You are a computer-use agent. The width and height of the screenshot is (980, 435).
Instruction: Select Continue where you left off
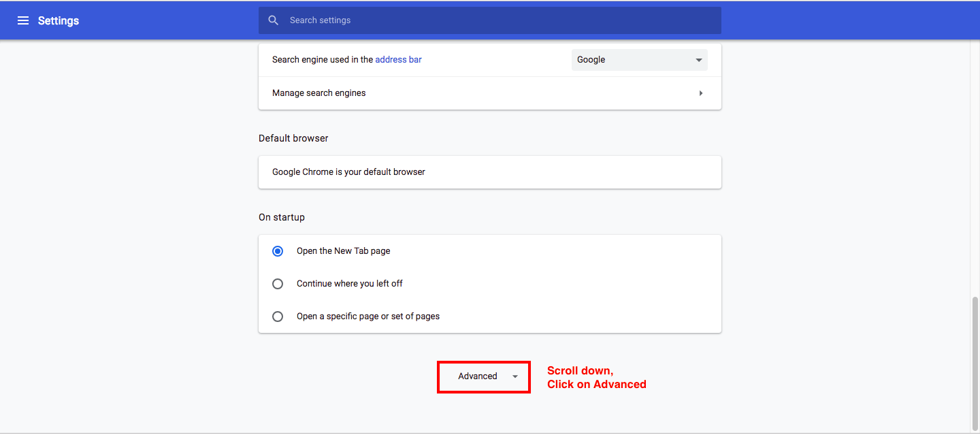pyautogui.click(x=278, y=284)
